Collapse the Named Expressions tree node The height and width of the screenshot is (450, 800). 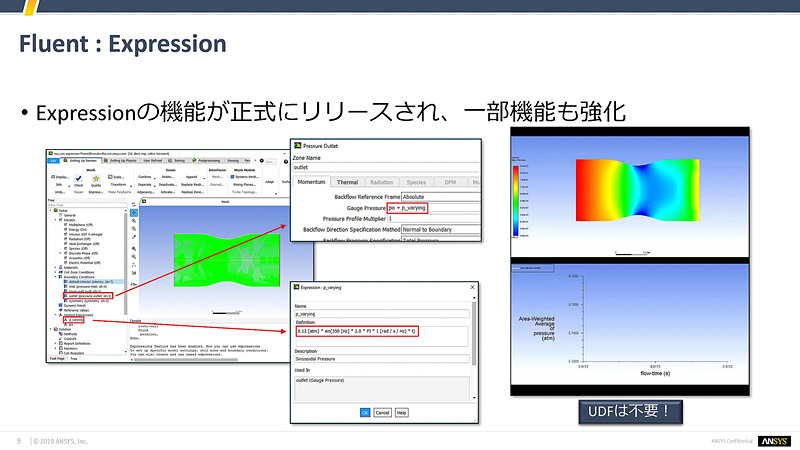pos(56,315)
